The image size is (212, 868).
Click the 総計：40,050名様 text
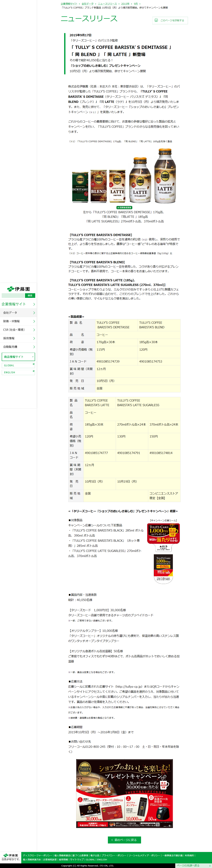[x=80, y=600]
